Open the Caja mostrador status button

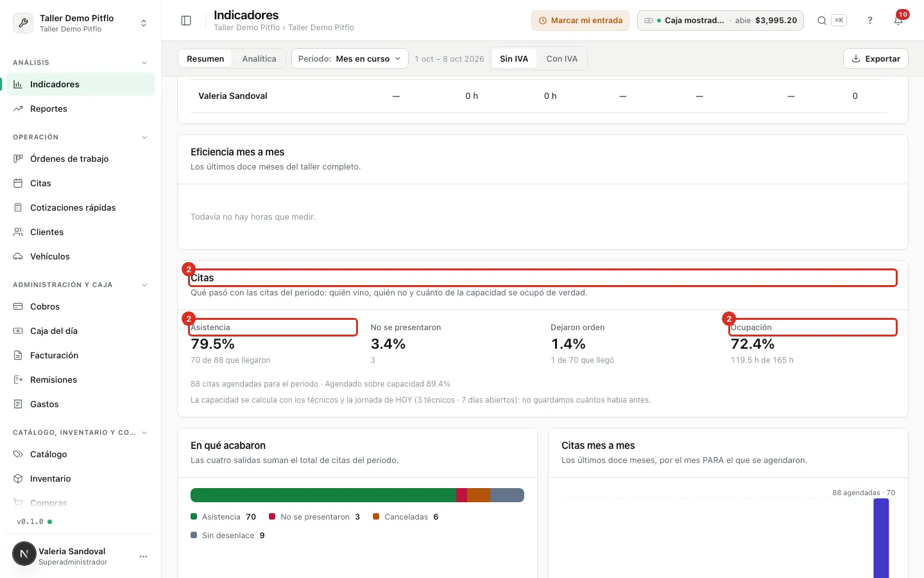721,21
